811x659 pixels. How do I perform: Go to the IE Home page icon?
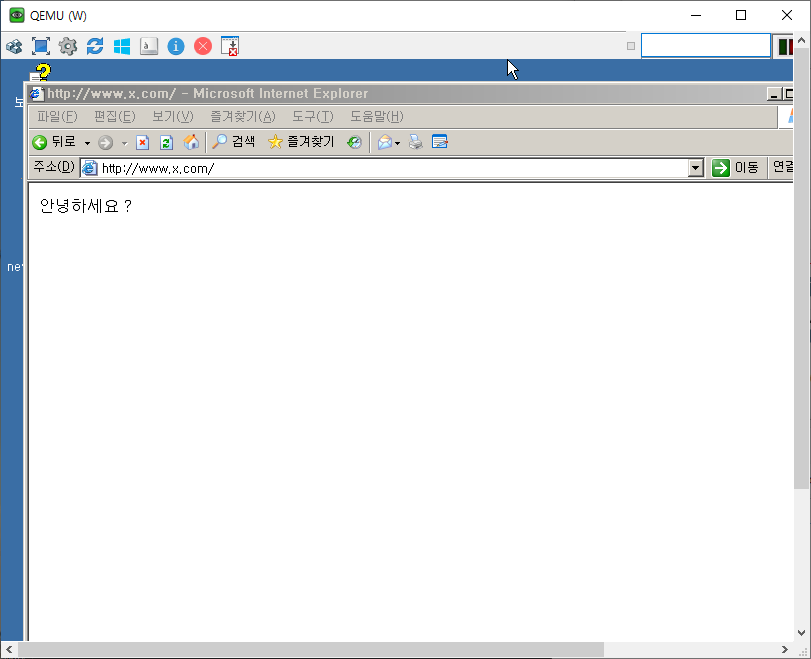pos(191,142)
